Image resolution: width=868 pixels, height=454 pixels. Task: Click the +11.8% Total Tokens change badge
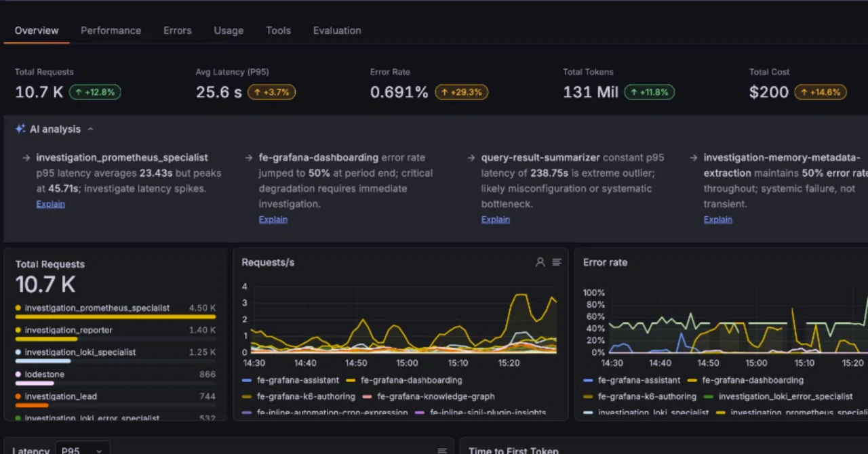(x=649, y=92)
